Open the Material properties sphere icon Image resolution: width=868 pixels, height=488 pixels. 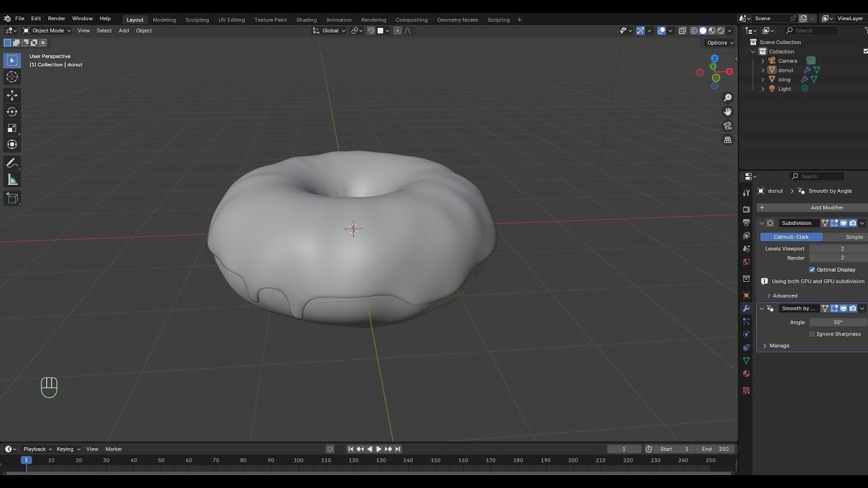click(x=747, y=373)
